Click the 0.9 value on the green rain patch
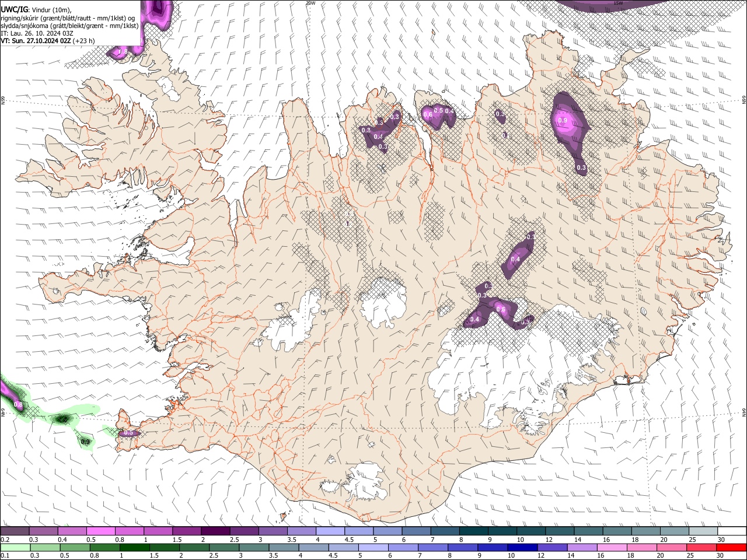This screenshot has height=560, width=747. 85,442
